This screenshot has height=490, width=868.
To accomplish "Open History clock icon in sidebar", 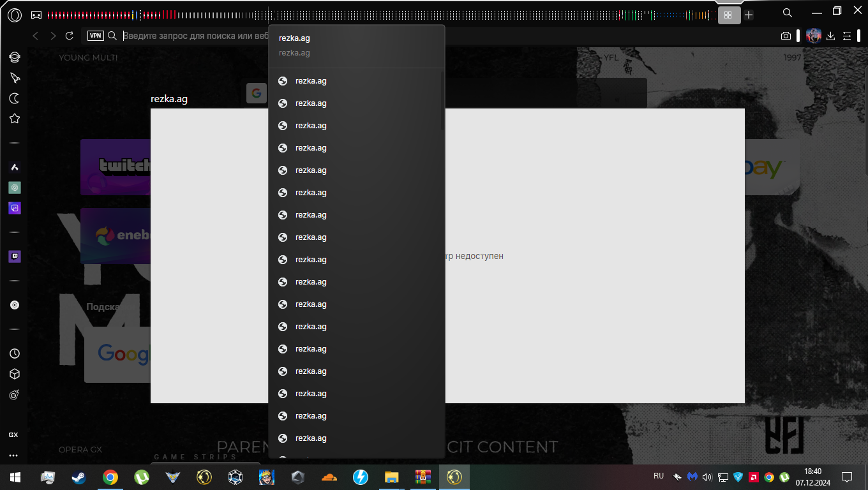I will click(14, 353).
